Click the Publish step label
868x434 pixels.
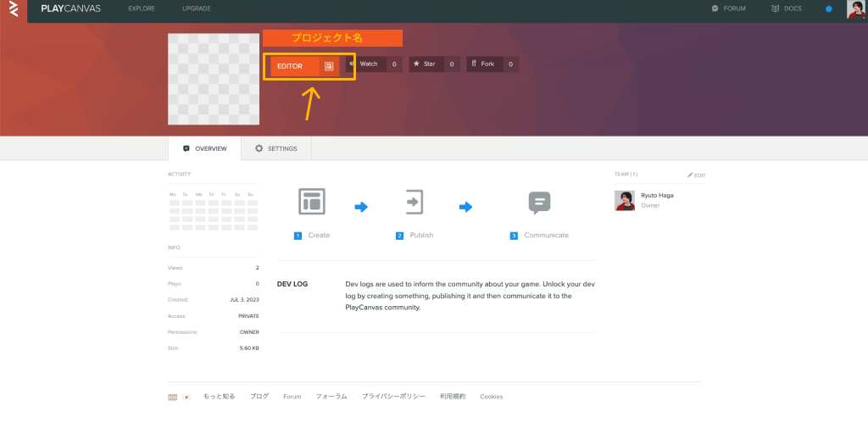422,236
